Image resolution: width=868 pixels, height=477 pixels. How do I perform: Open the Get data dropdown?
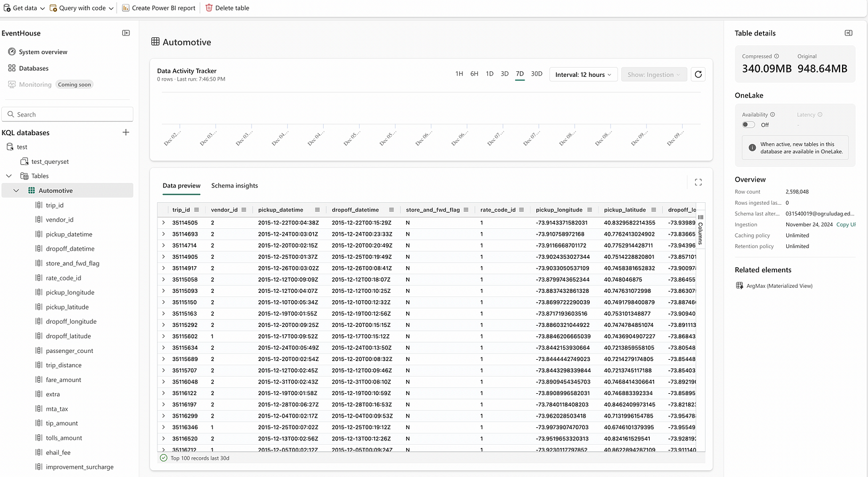click(x=24, y=8)
